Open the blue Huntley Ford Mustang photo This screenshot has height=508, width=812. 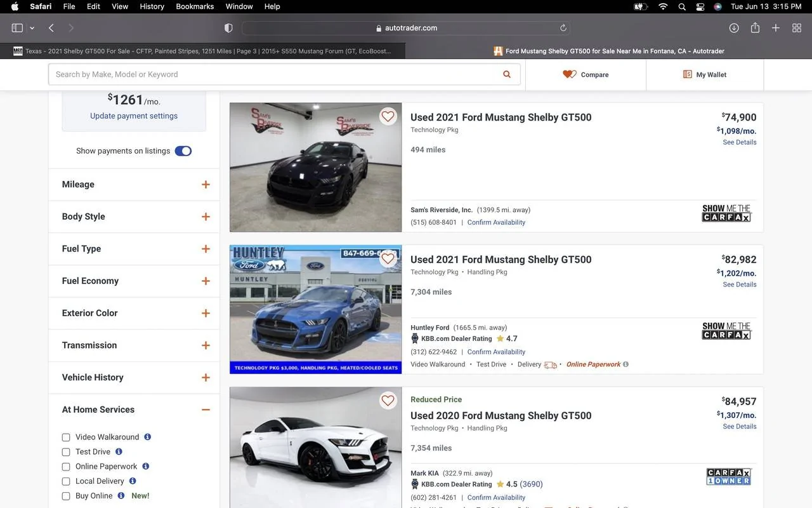click(316, 309)
